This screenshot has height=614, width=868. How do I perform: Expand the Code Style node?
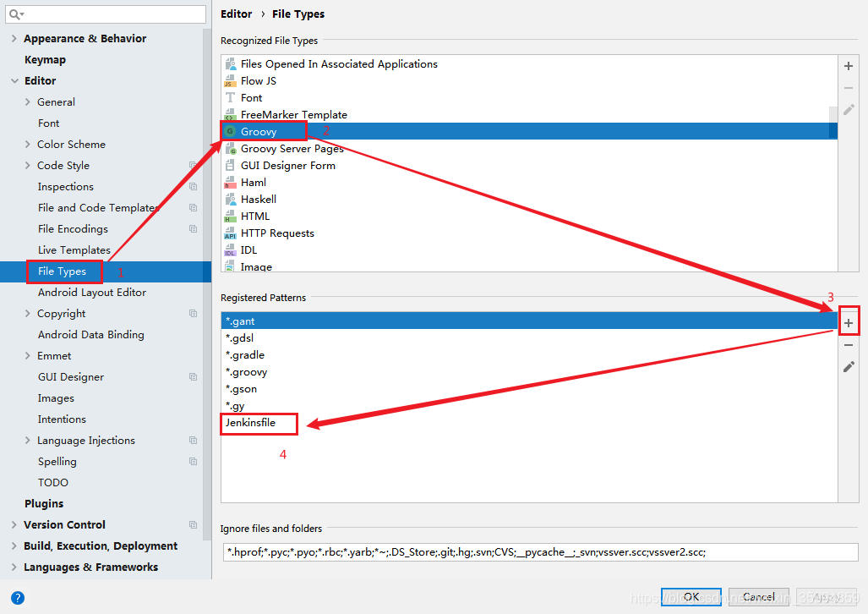pos(28,165)
